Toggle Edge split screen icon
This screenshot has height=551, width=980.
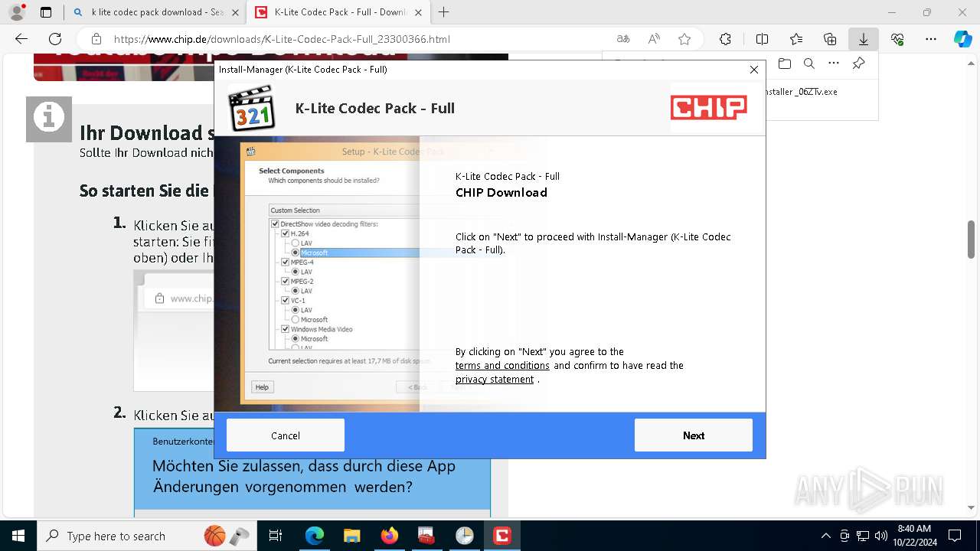762,39
